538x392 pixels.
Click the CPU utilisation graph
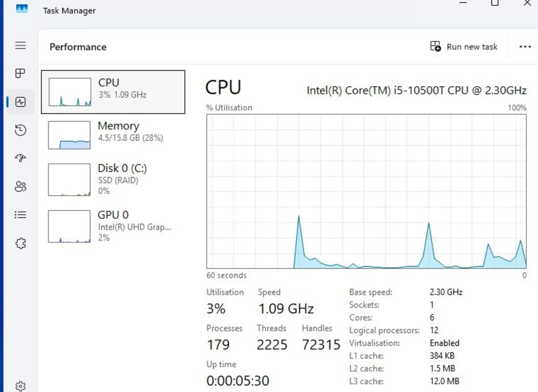tap(365, 191)
